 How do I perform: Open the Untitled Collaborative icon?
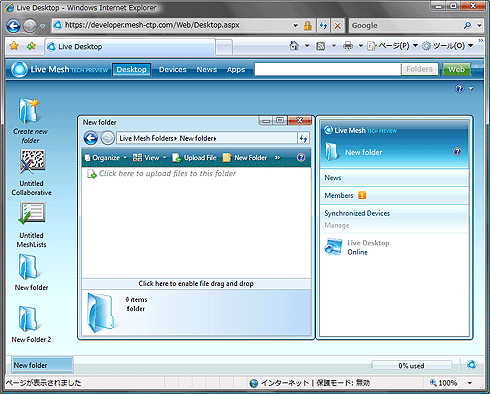(32, 162)
